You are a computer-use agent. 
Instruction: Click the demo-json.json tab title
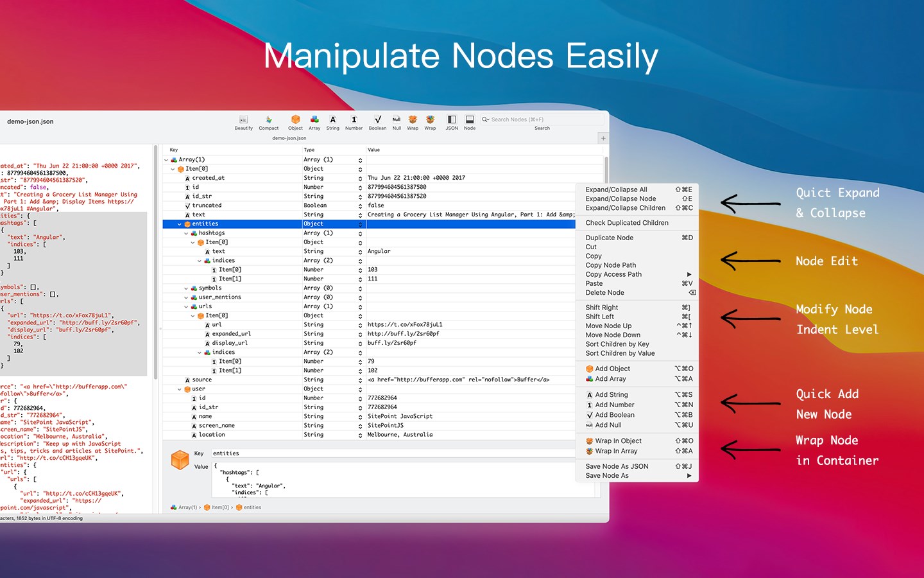[289, 138]
